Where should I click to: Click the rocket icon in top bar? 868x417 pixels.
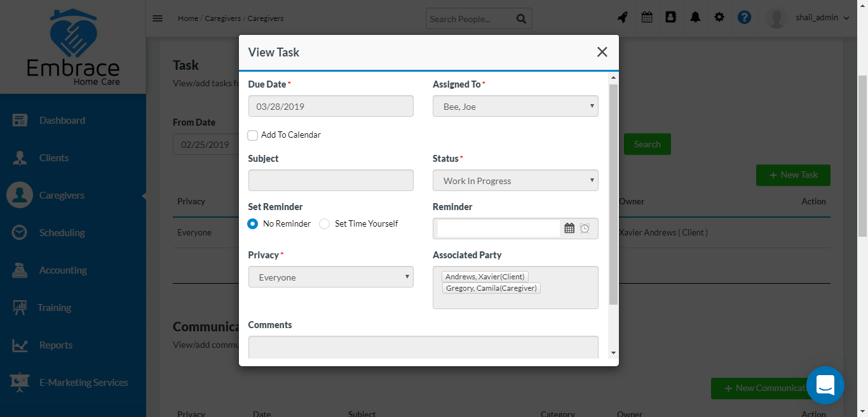(x=623, y=18)
